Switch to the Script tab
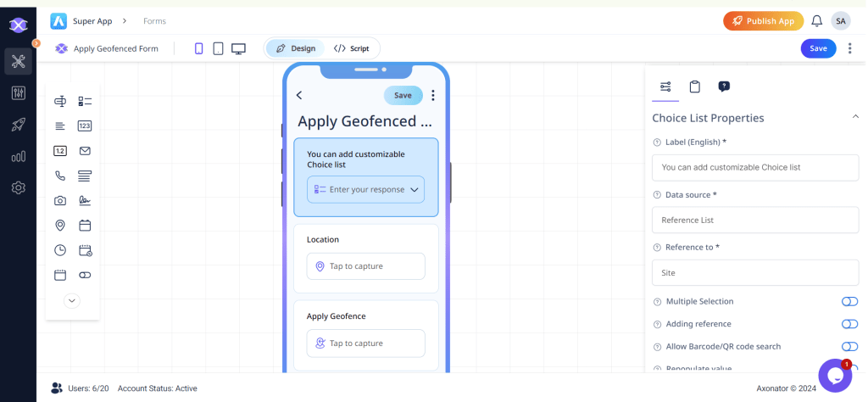The width and height of the screenshot is (868, 402). pos(351,48)
